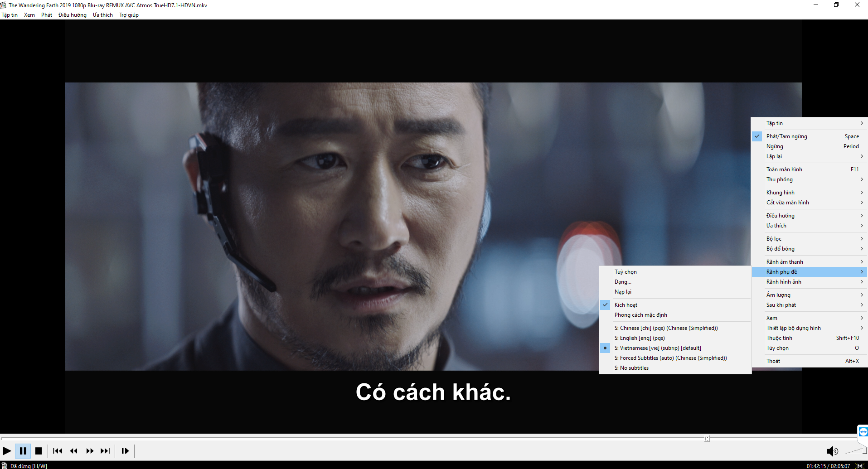This screenshot has width=868, height=469.
Task: Click Tuỳ chọn in subtitle submenu
Action: click(675, 272)
